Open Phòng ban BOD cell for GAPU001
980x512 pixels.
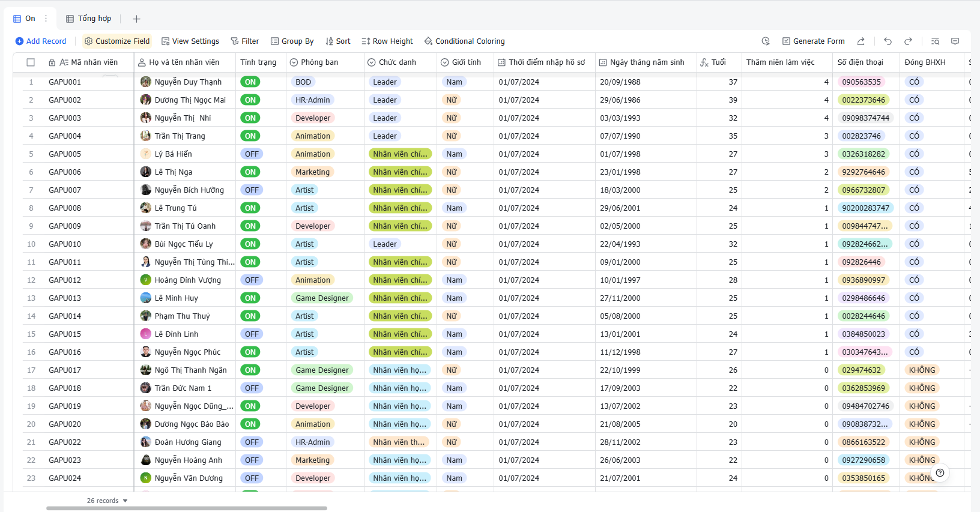point(325,82)
